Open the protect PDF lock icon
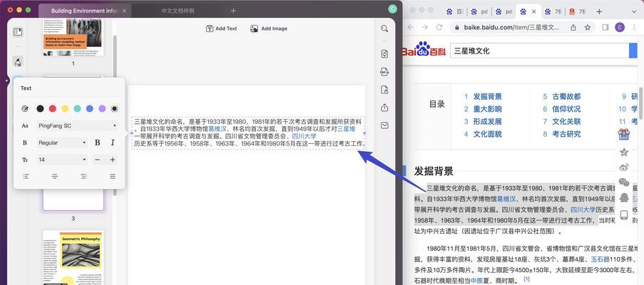 tap(384, 90)
